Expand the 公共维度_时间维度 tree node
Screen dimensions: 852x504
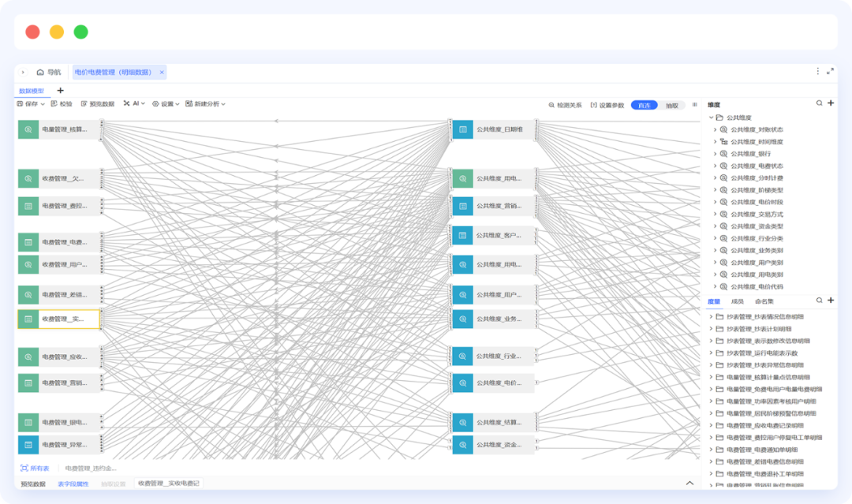coord(715,142)
